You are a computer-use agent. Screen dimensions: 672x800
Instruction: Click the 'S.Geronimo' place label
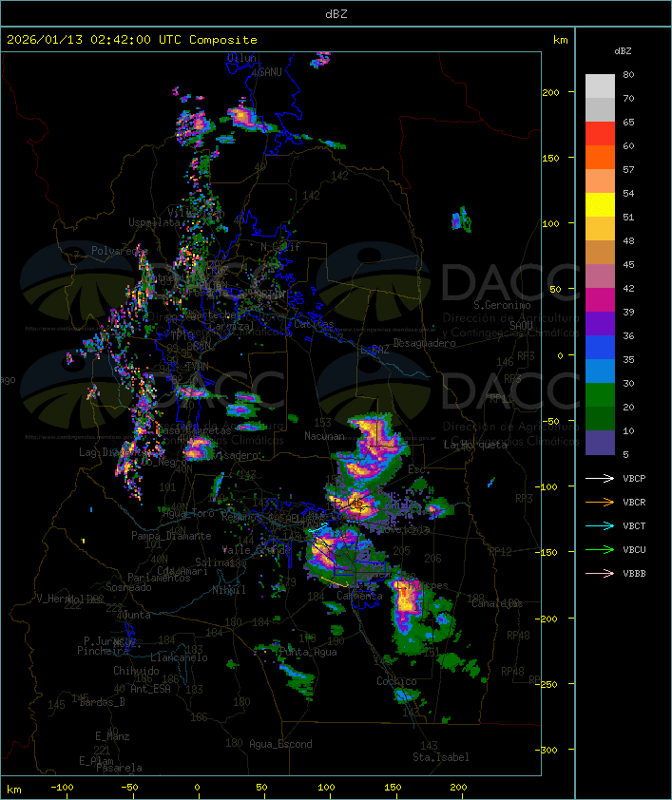pos(502,305)
